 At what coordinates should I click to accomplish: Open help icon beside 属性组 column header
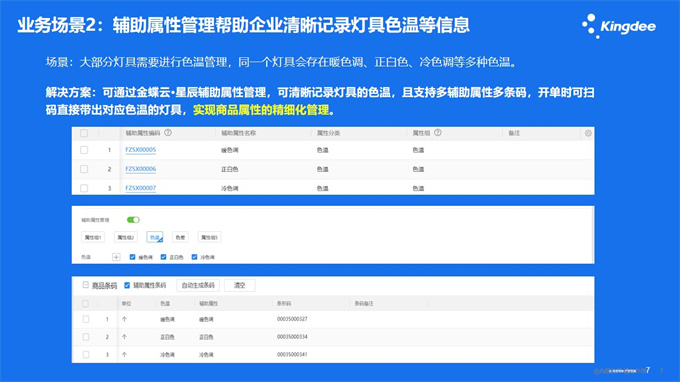(x=438, y=133)
